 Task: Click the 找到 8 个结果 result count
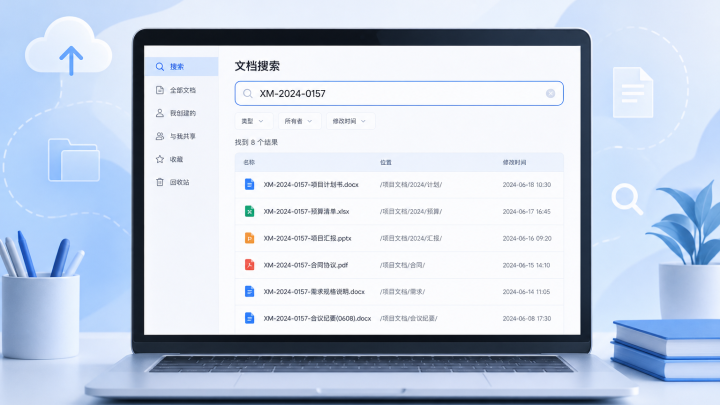(256, 142)
